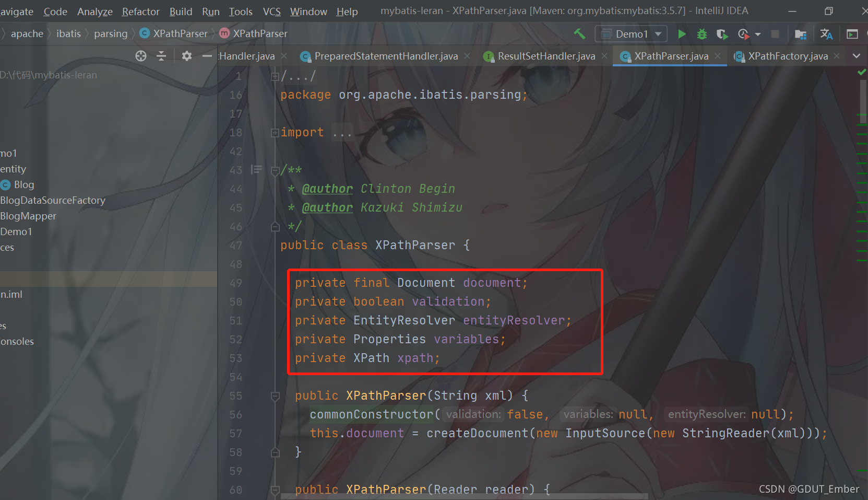Collapse the XPathParser(String xml) constructor

(x=275, y=396)
